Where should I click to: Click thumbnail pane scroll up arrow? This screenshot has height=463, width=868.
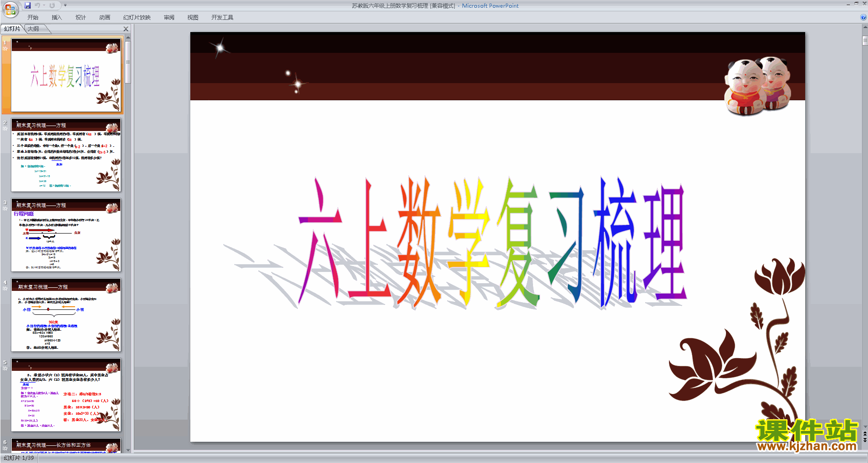tap(128, 37)
